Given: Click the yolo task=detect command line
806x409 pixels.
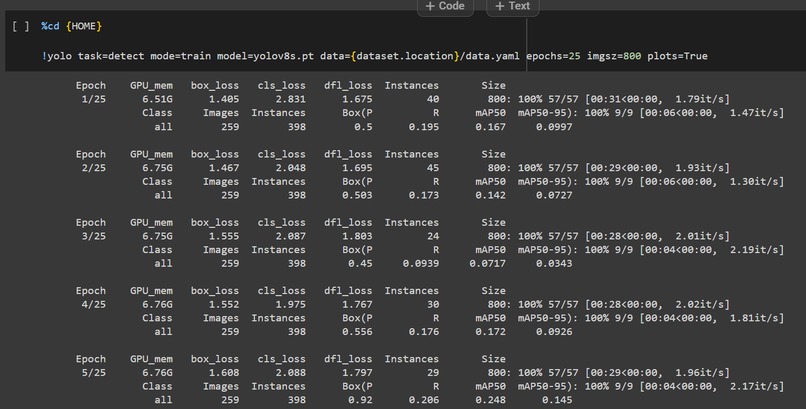Looking at the screenshot, I should tap(374, 56).
